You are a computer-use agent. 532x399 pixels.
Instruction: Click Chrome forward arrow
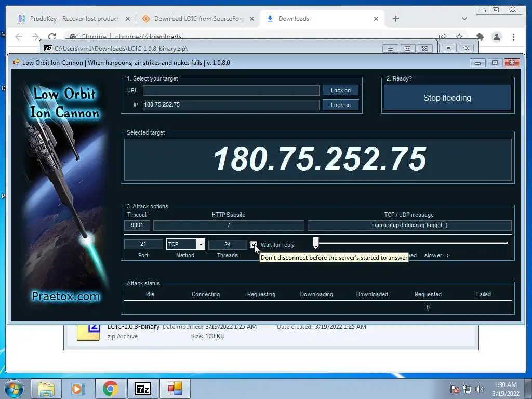coord(35,37)
